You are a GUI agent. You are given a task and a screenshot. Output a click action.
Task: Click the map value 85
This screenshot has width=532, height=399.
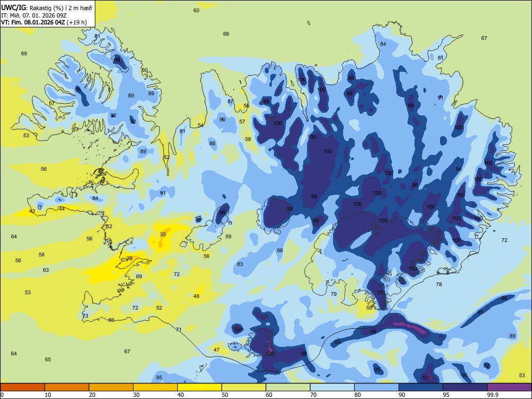pos(159,378)
